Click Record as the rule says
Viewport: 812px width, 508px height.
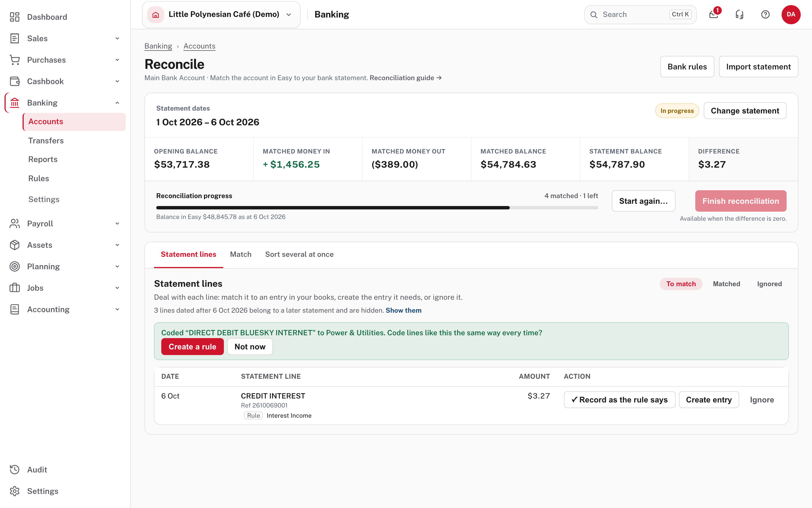pyautogui.click(x=619, y=399)
